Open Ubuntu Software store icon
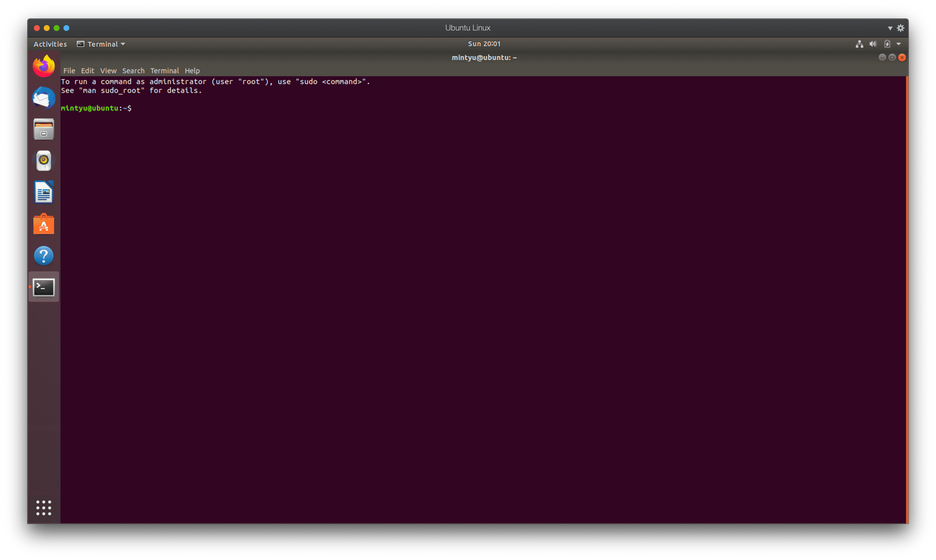Screen dimensions: 936x560 [x=44, y=224]
